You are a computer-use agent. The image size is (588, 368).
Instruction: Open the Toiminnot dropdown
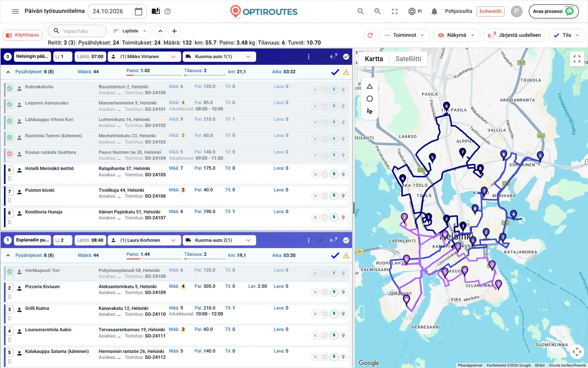click(405, 35)
